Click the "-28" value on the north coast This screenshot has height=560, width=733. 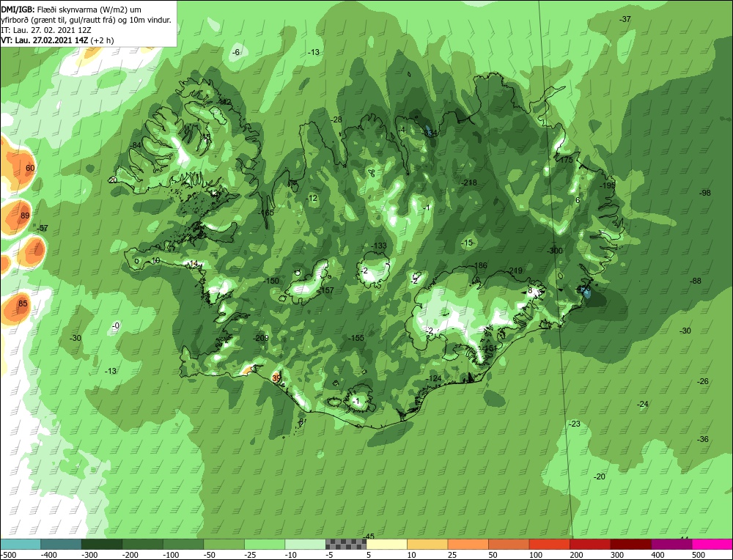[x=336, y=119]
